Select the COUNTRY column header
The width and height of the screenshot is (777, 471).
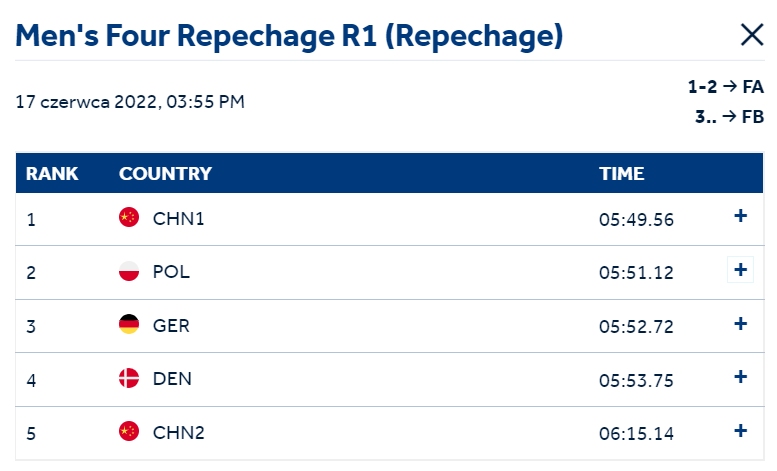[165, 174]
